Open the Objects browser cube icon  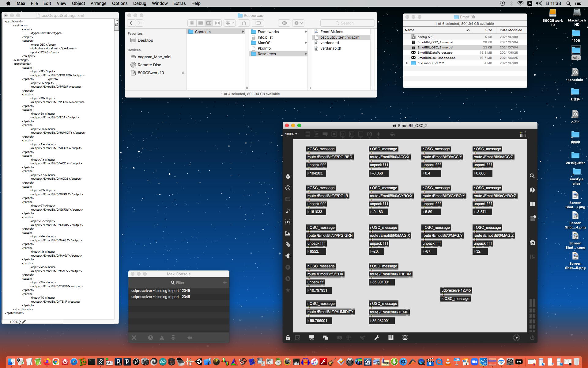click(288, 176)
